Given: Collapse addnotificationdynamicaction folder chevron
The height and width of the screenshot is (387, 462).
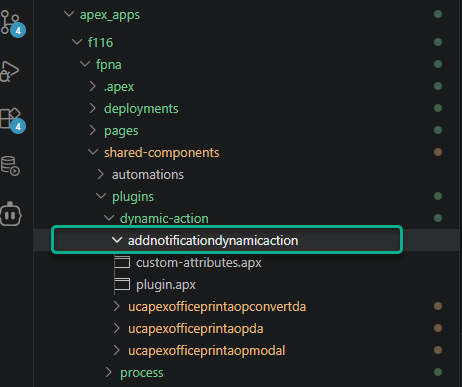Looking at the screenshot, I should (x=117, y=240).
